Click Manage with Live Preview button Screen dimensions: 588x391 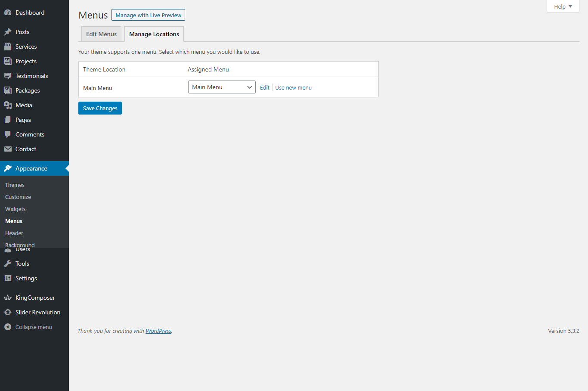[x=148, y=15]
